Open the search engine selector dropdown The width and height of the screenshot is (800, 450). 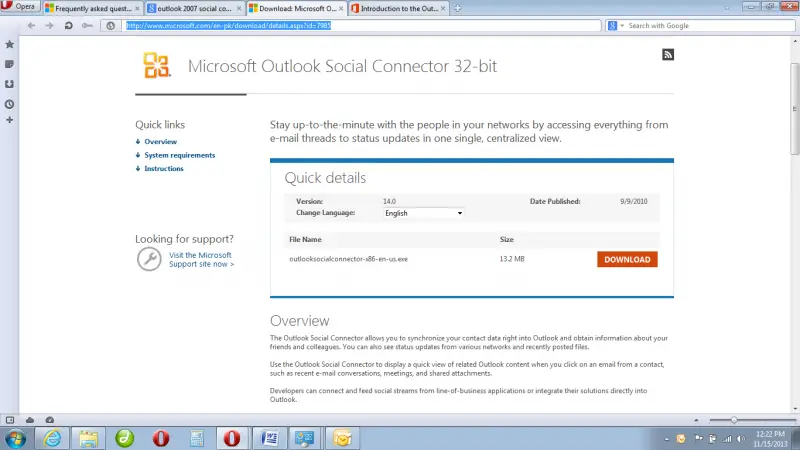coord(616,26)
